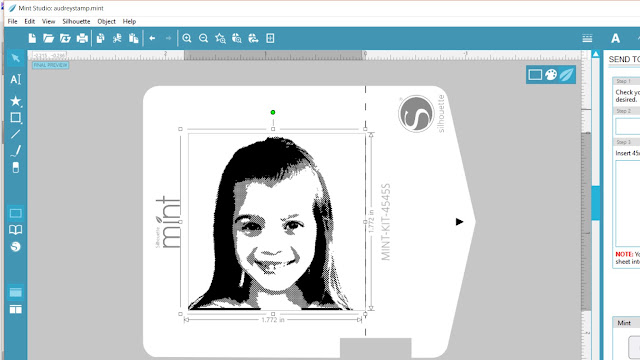Click the Zoom selection star magnifier icon
640x360 pixels.
point(220,38)
